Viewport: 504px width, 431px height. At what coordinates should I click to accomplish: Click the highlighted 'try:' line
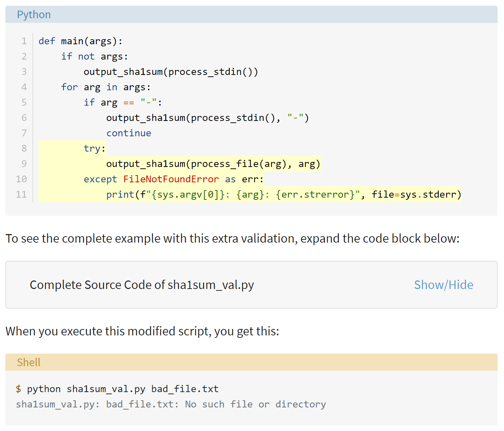click(95, 148)
